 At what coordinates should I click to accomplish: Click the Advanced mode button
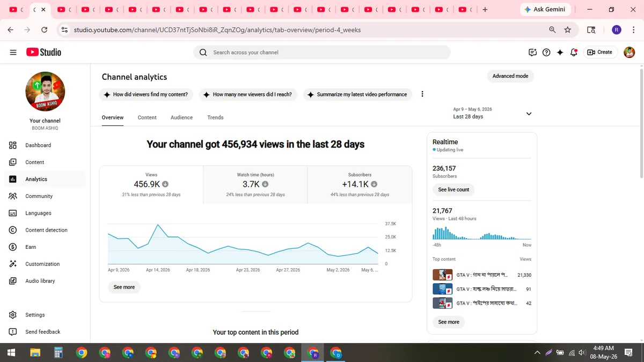(510, 76)
